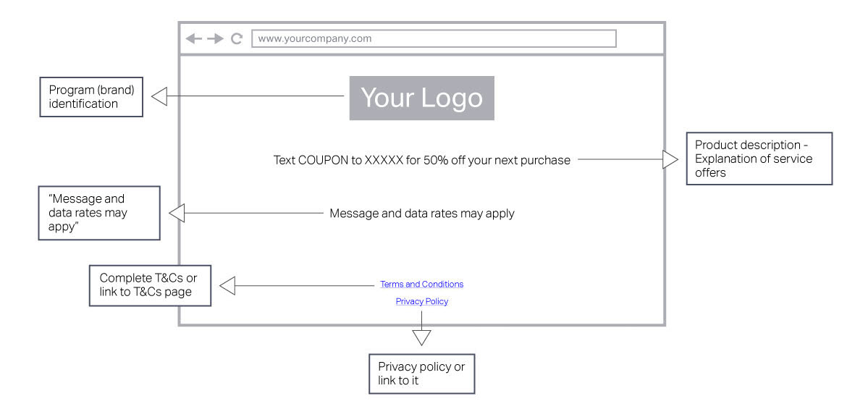Click the arrowhead pointing at Program identification box
Image resolution: width=868 pixels, height=417 pixels.
159,96
